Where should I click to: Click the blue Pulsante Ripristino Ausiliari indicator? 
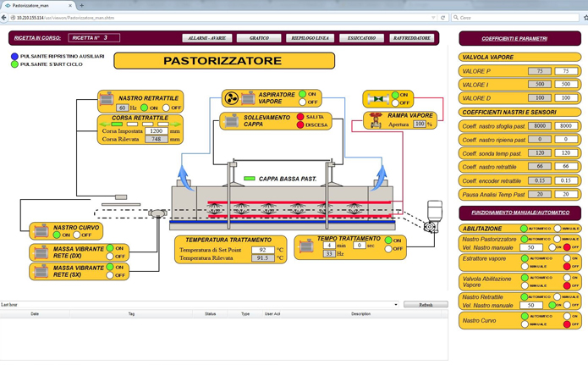(x=14, y=57)
